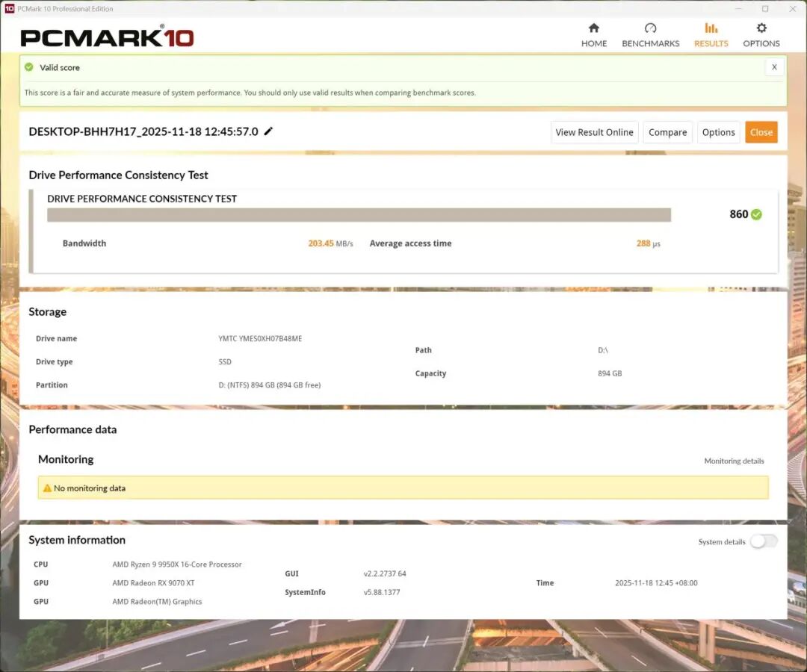This screenshot has width=807, height=672.
Task: Click the overall score 860
Action: click(x=738, y=214)
